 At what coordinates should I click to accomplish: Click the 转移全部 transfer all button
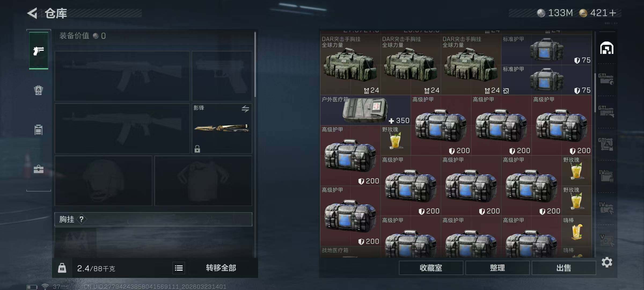coord(221,268)
